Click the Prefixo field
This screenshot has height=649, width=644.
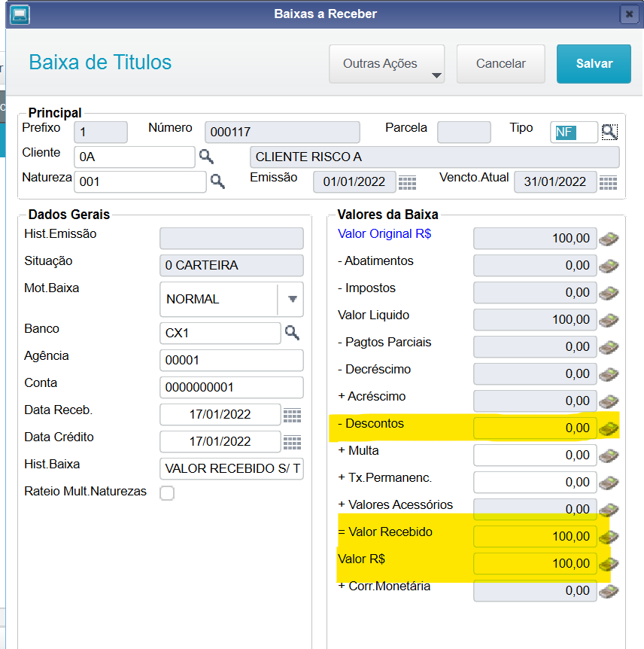pyautogui.click(x=101, y=132)
